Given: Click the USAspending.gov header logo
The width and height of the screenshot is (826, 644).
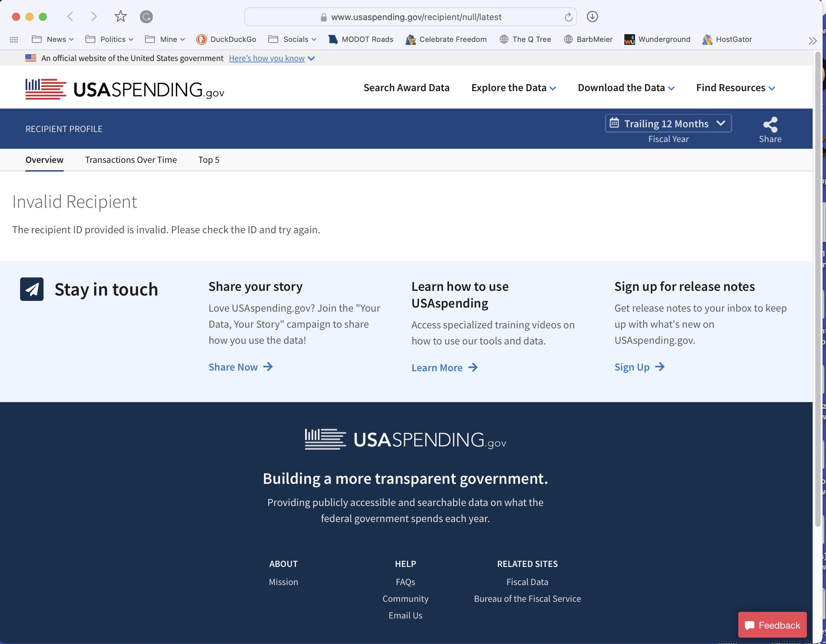Looking at the screenshot, I should (125, 89).
